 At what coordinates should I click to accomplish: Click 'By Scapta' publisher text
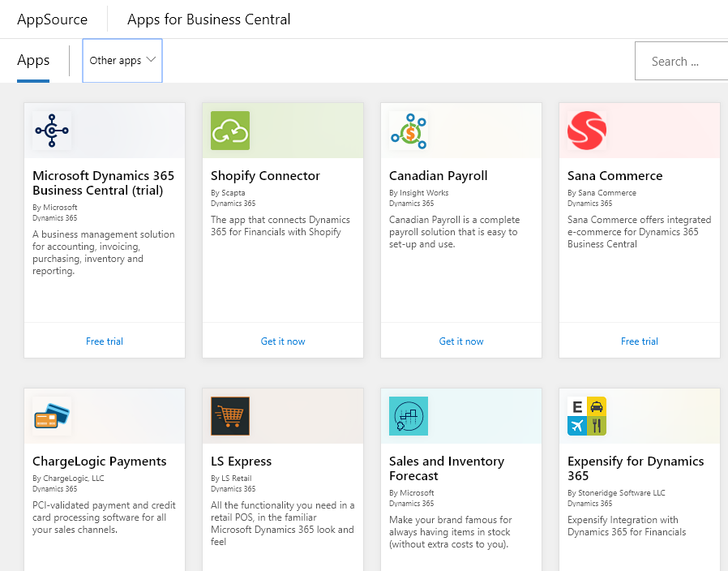[228, 192]
